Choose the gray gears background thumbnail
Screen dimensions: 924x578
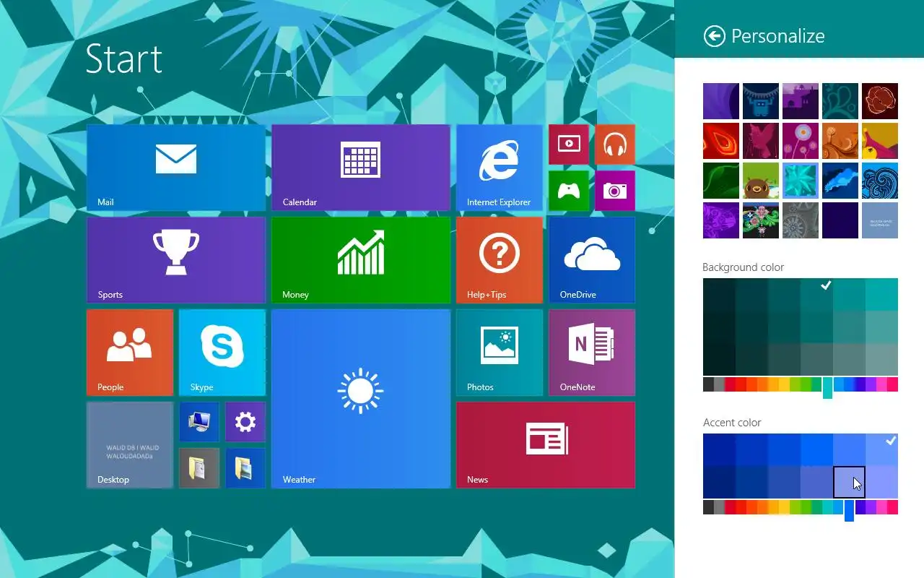click(x=801, y=220)
